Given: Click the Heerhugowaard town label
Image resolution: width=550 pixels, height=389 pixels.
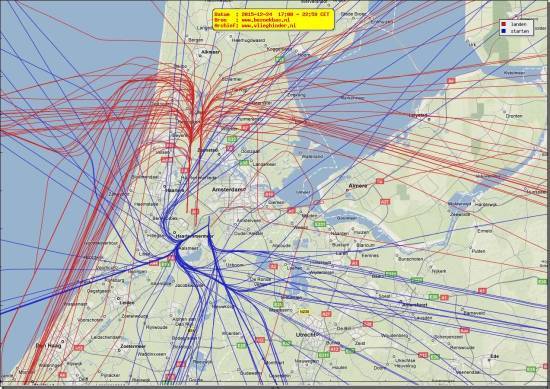Looking at the screenshot, I should click(x=248, y=40).
